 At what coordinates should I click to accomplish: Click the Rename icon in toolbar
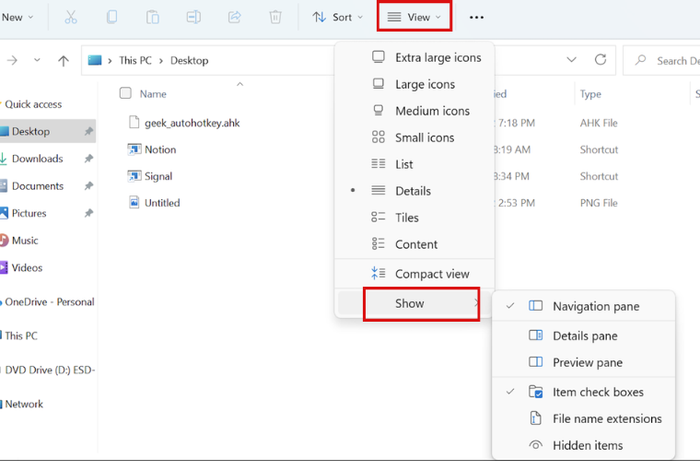click(x=194, y=17)
